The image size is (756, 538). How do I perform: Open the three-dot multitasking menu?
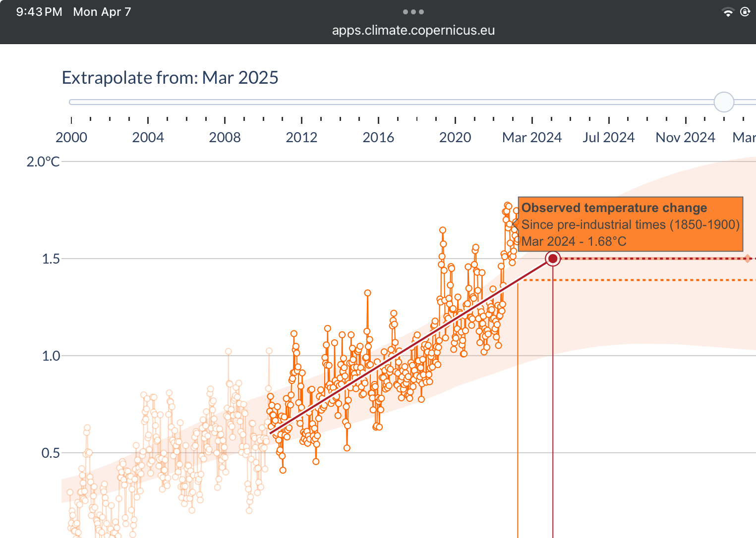(x=413, y=12)
